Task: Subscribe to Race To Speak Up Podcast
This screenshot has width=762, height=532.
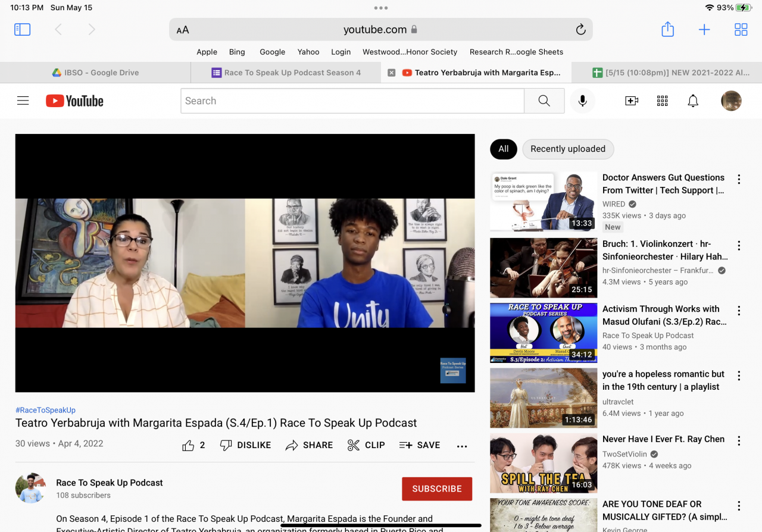Action: (x=436, y=489)
